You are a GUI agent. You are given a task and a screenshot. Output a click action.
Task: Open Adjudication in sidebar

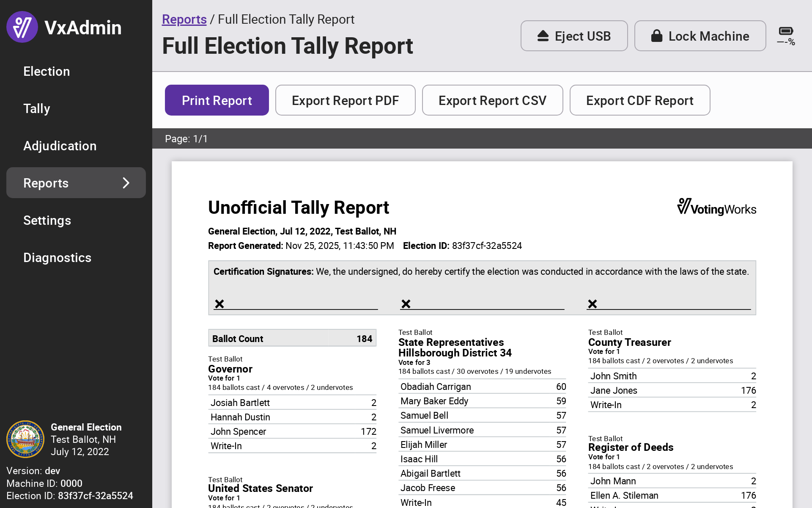pos(60,146)
